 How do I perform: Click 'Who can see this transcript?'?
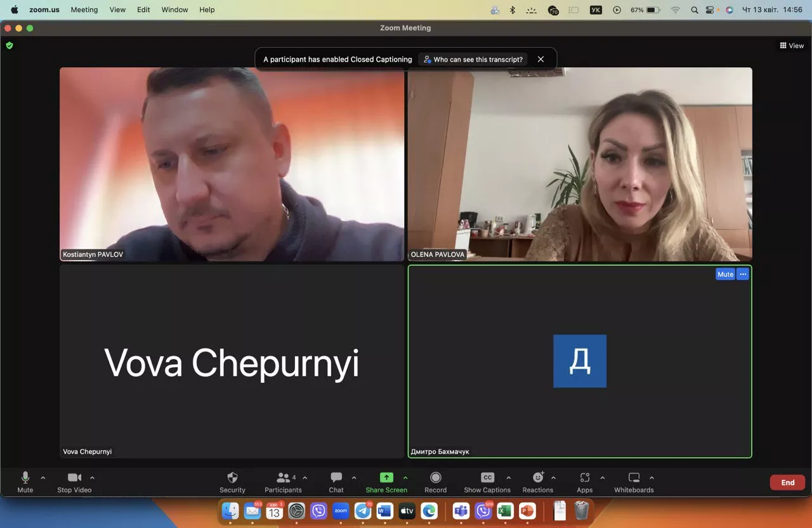click(473, 59)
